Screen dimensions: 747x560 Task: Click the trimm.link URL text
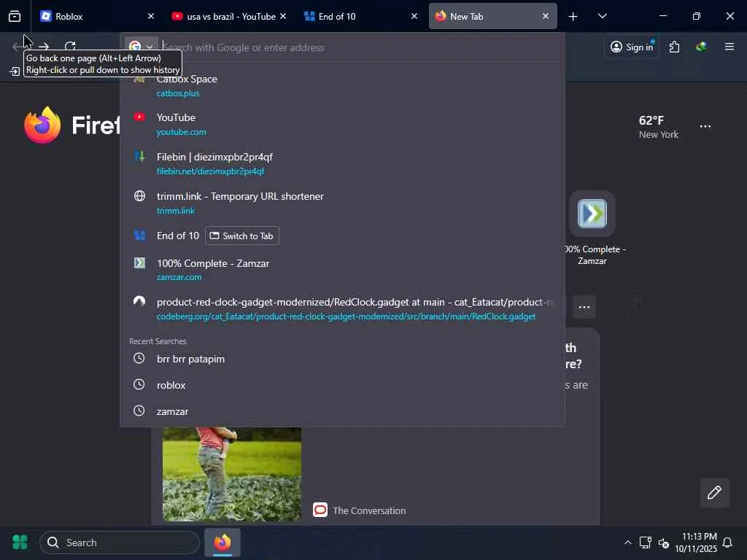pyautogui.click(x=175, y=211)
